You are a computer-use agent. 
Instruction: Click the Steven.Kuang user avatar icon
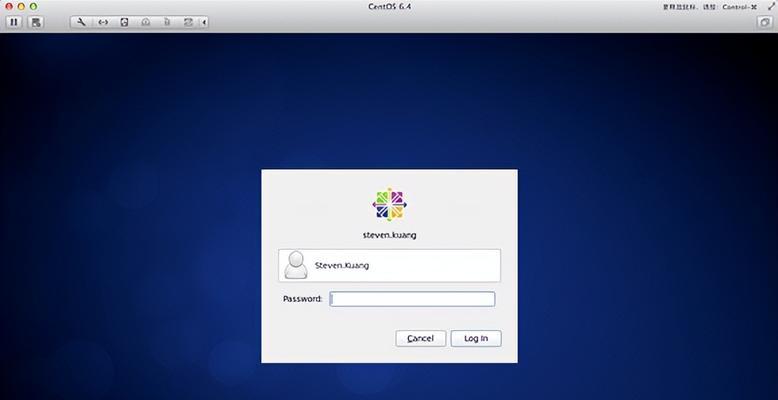295,265
